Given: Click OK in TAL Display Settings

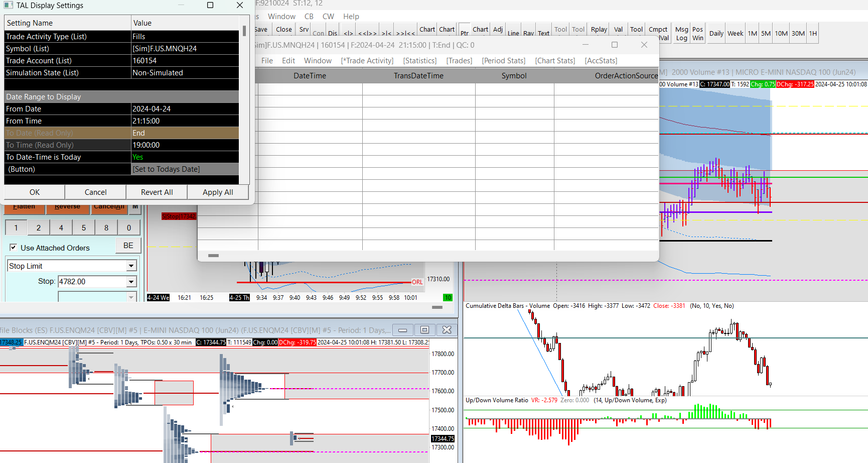Looking at the screenshot, I should 35,192.
